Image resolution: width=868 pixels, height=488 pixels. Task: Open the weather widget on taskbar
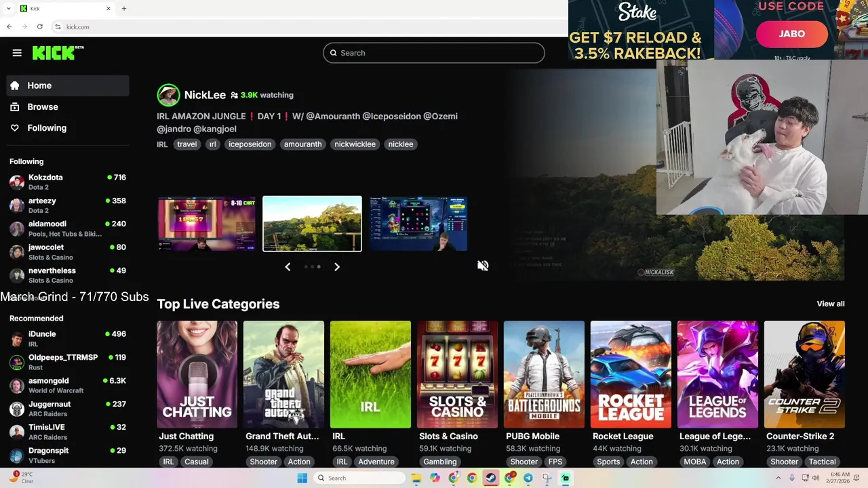(x=20, y=477)
